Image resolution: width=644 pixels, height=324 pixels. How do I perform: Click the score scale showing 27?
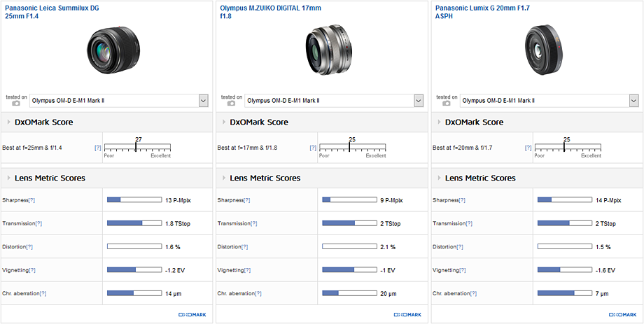pos(137,147)
